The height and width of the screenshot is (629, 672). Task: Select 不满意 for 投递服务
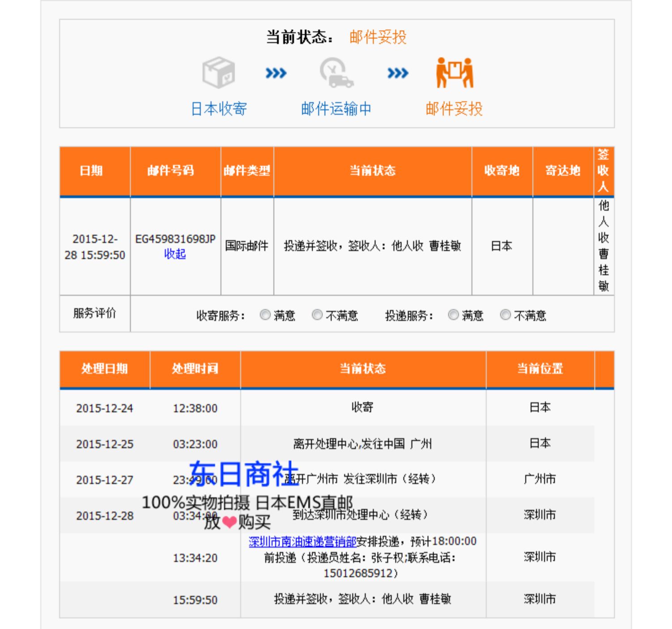coord(505,315)
